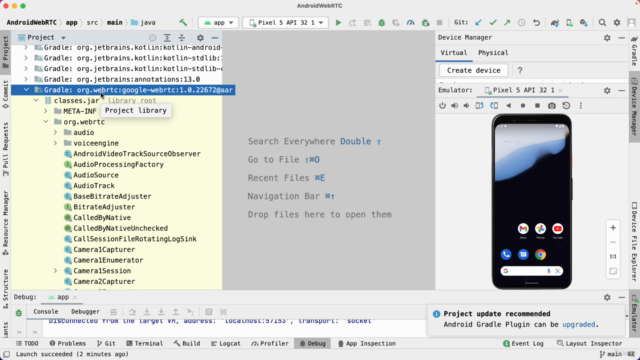Rotate emulator left icon
The height and width of the screenshot is (360, 640).
tap(479, 106)
